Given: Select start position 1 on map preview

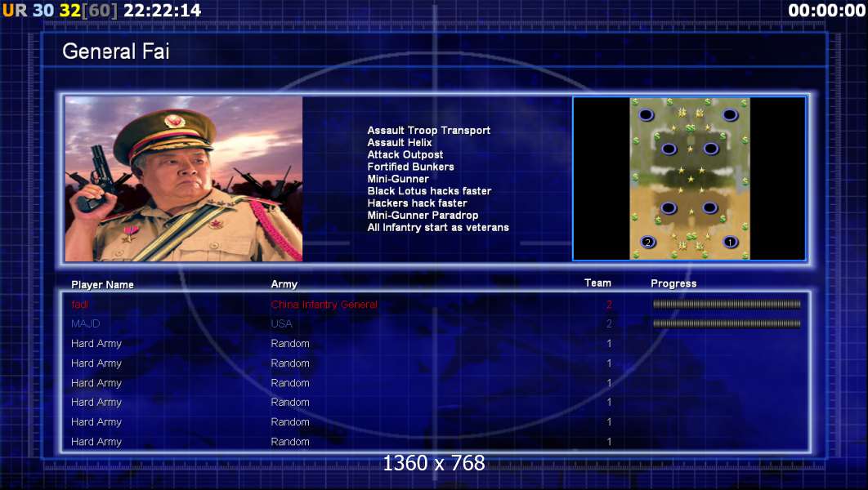Looking at the screenshot, I should click(730, 242).
